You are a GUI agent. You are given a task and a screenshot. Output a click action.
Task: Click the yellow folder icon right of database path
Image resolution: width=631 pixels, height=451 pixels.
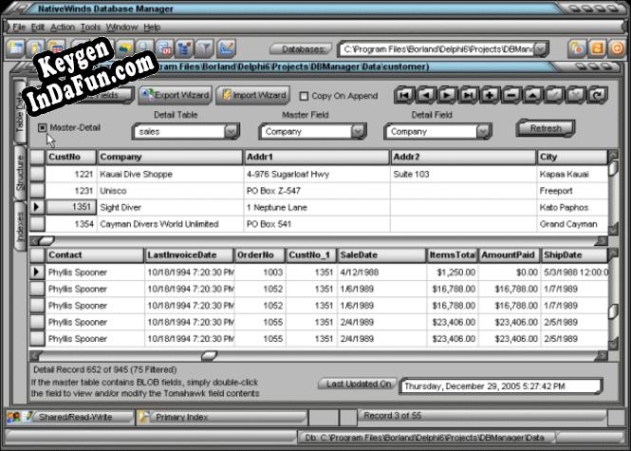577,49
